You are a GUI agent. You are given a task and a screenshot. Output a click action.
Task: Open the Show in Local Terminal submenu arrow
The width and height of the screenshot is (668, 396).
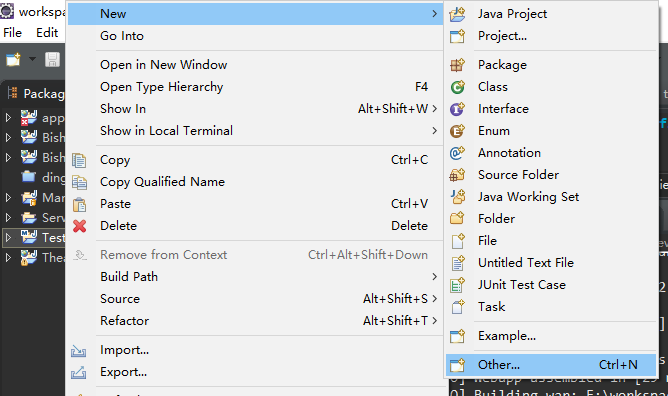point(434,131)
